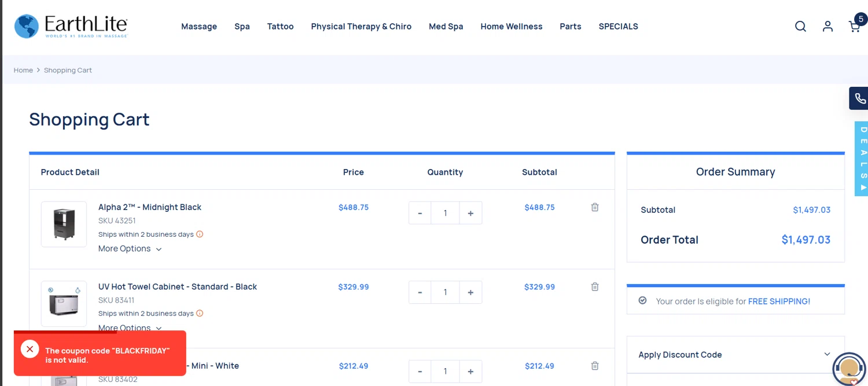Click the Alpha 2 product thumbnail
The width and height of the screenshot is (868, 386).
[x=64, y=224]
